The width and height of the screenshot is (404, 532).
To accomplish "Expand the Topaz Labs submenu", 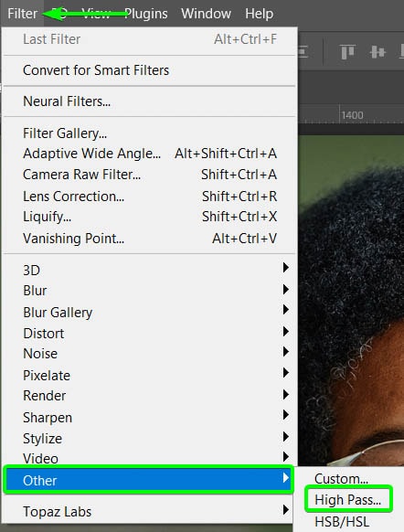I will (148, 511).
